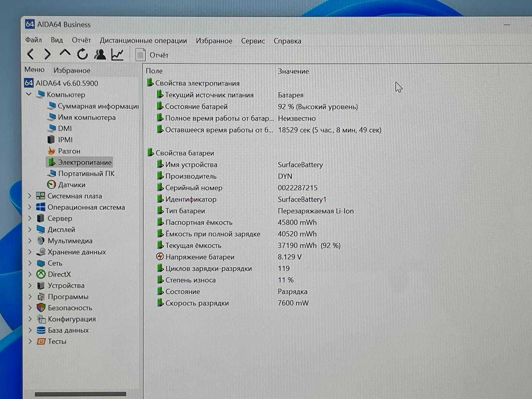The image size is (532, 399).
Task: Switch to the Меню tab in sidebar
Action: pos(34,69)
